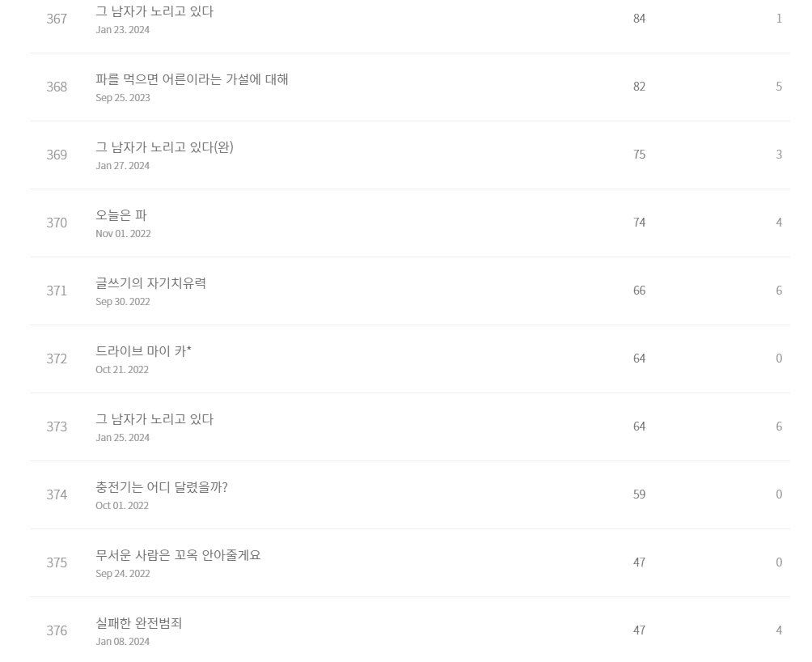Click the row number 376

pos(57,630)
